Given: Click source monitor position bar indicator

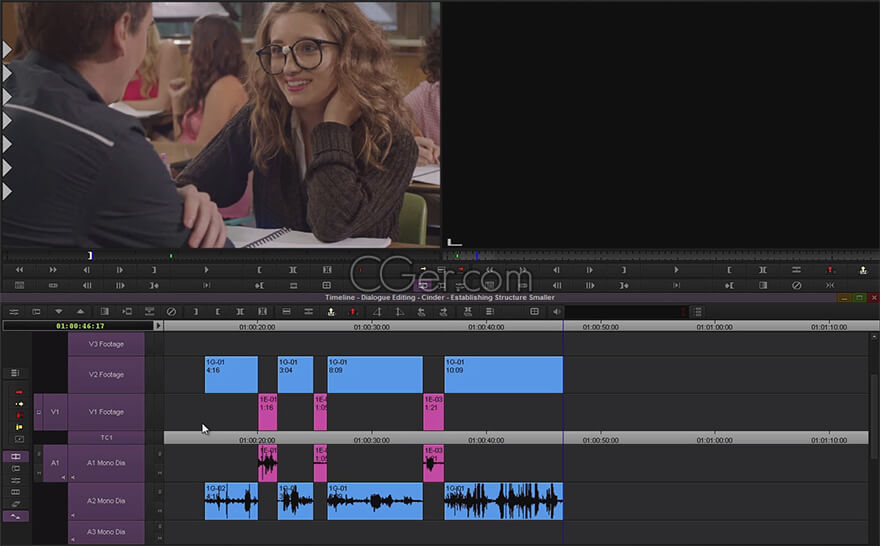Looking at the screenshot, I should pyautogui.click(x=90, y=256).
